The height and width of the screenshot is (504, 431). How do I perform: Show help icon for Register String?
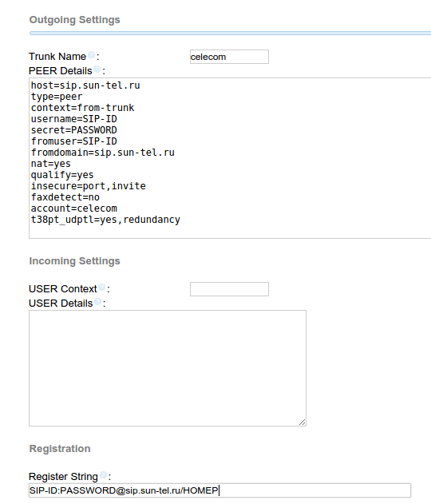click(x=103, y=475)
